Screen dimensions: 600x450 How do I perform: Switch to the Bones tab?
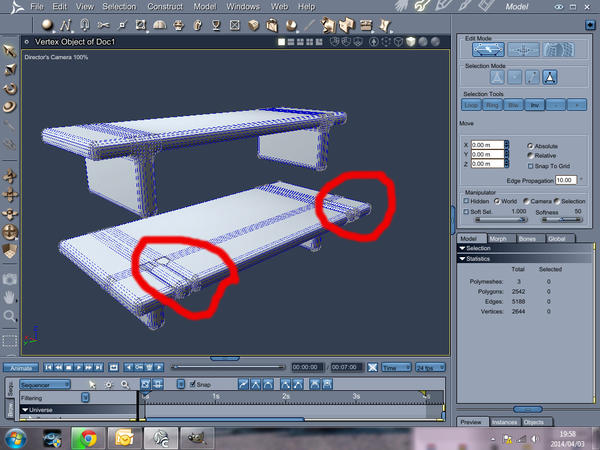point(527,238)
